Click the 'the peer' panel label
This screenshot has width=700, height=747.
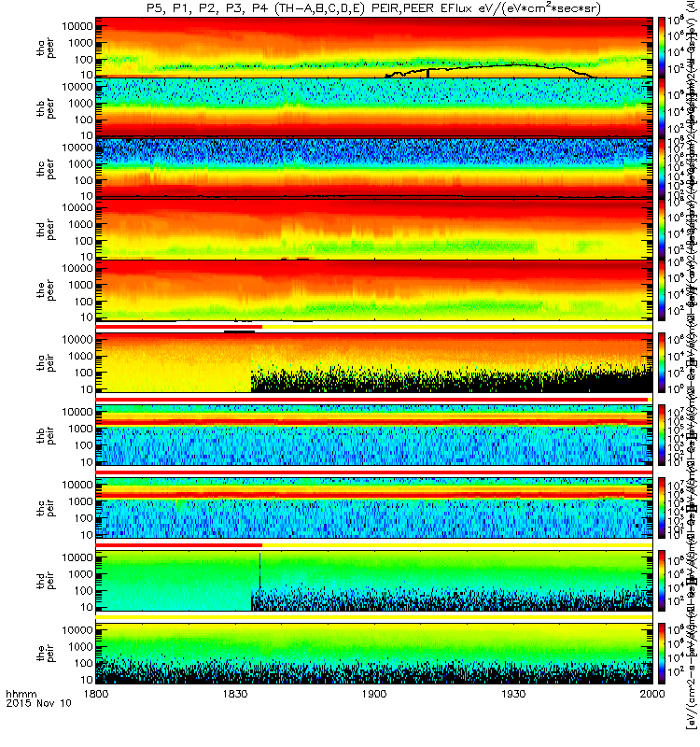(x=46, y=289)
